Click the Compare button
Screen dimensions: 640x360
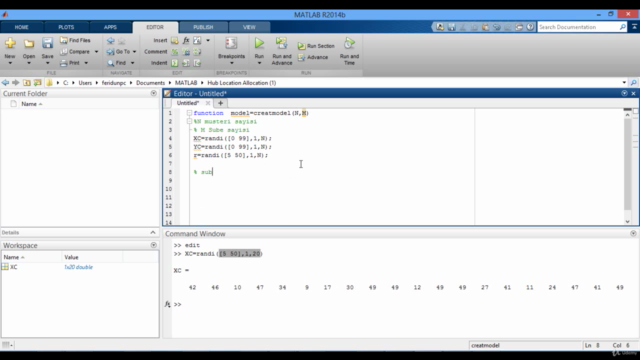75,52
